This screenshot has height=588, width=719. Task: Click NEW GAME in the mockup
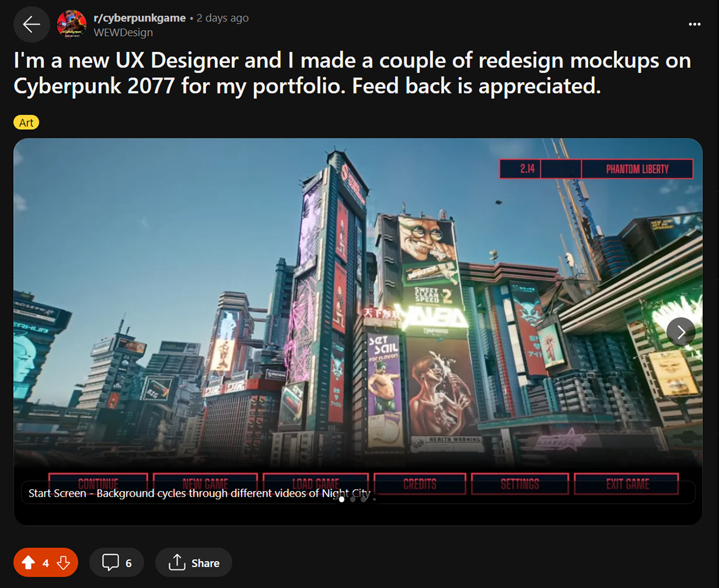206,484
